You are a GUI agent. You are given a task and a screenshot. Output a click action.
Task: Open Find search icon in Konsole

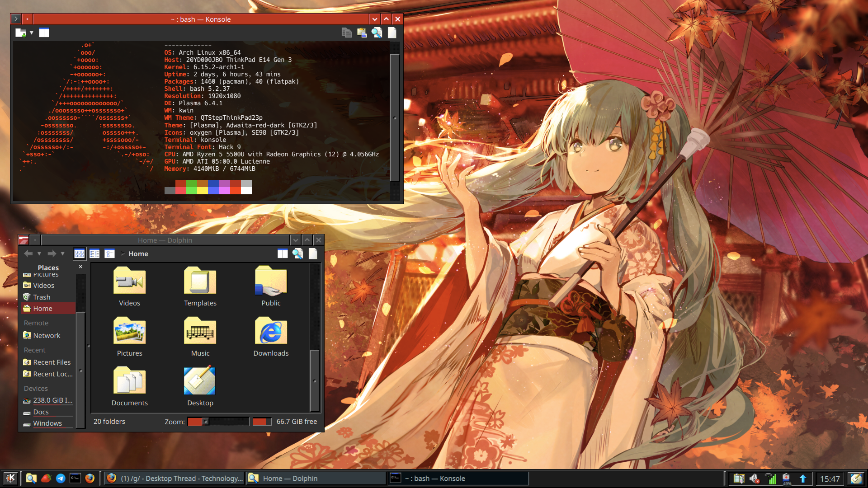point(377,33)
